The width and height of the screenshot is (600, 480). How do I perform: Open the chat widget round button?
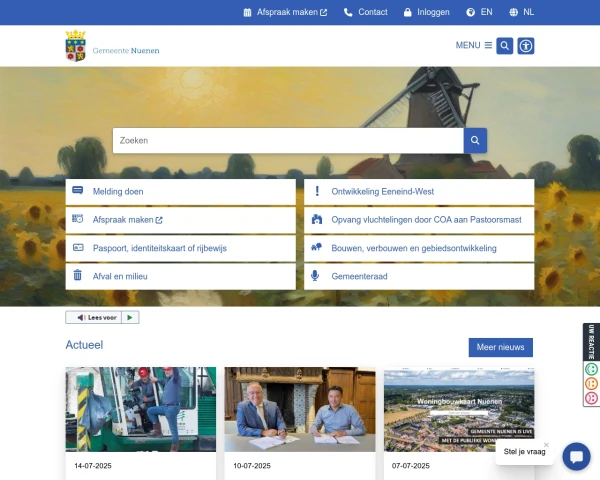(576, 457)
